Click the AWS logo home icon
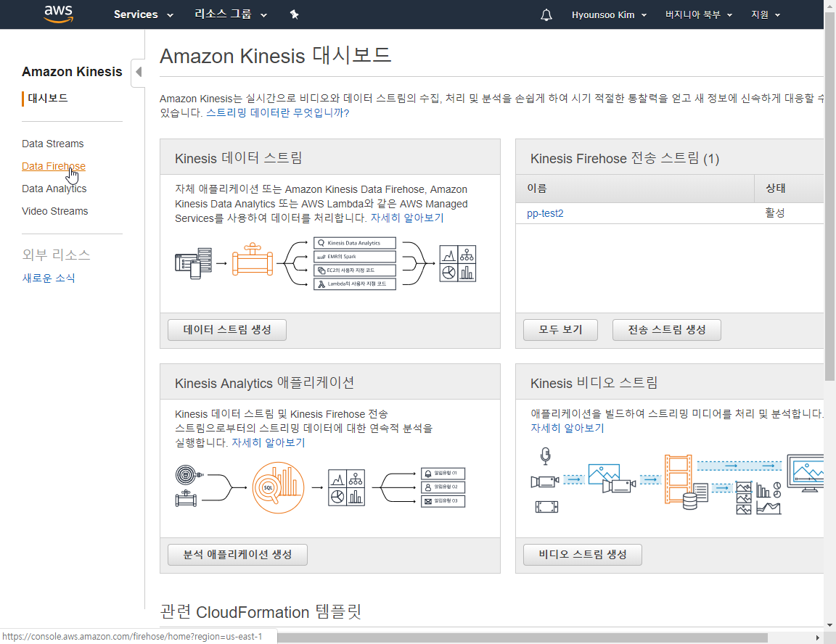836x644 pixels. [x=59, y=15]
